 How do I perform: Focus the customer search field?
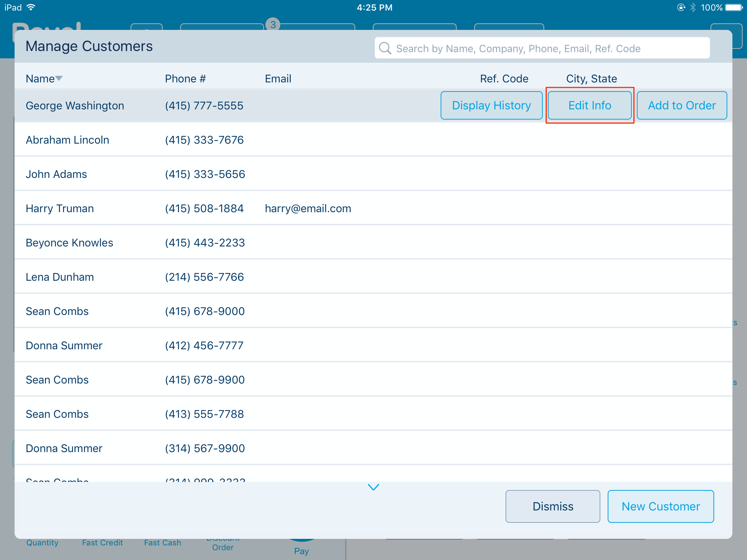[x=542, y=48]
